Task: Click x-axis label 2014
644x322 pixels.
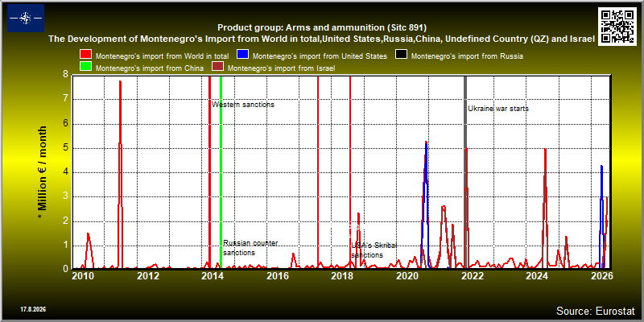Action: pyautogui.click(x=213, y=275)
